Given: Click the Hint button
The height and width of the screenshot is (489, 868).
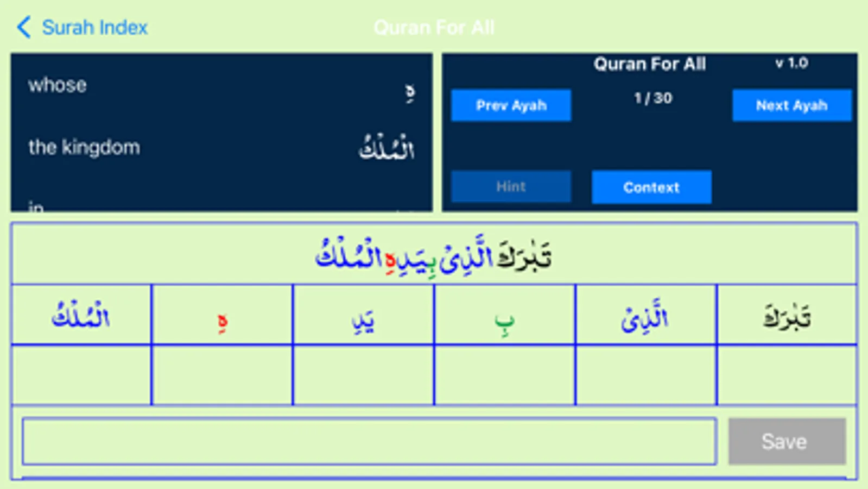Looking at the screenshot, I should pos(511,186).
